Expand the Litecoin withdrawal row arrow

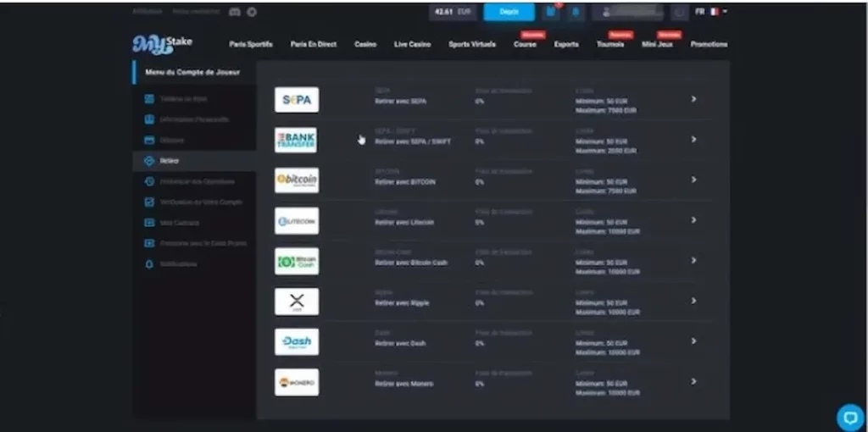coord(693,220)
